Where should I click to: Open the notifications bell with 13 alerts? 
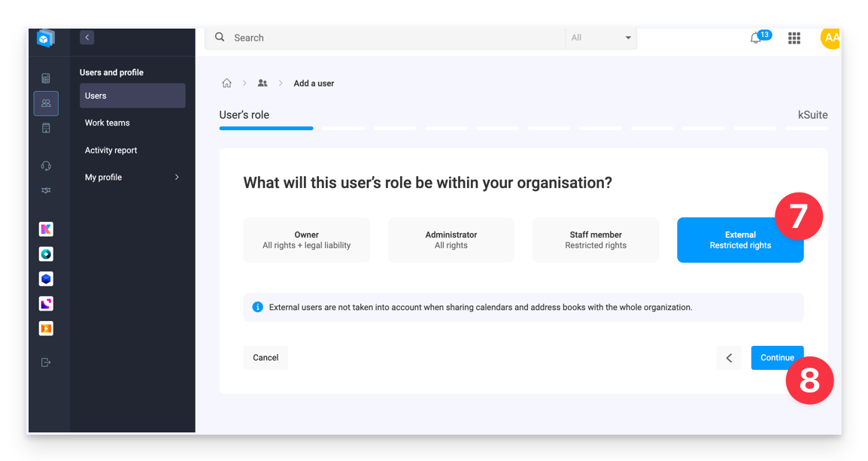(x=756, y=38)
